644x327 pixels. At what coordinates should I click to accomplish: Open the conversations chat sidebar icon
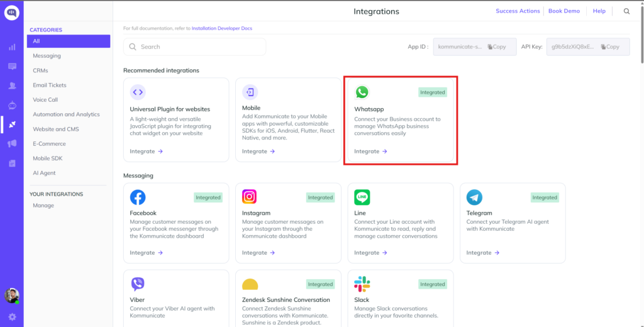(x=12, y=67)
